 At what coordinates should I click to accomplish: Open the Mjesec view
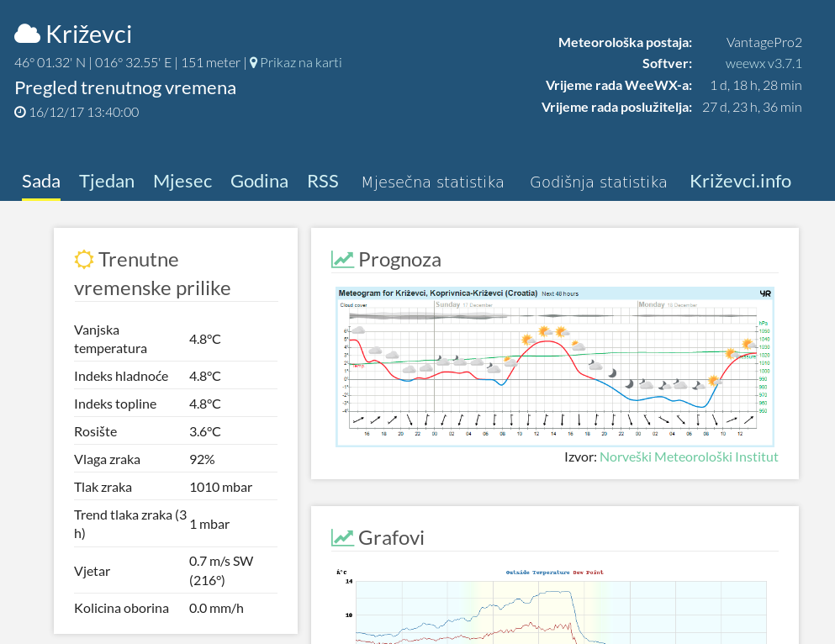182,182
